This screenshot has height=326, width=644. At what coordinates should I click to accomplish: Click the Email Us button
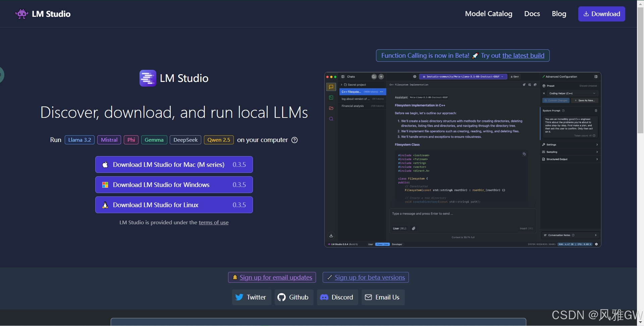point(383,297)
